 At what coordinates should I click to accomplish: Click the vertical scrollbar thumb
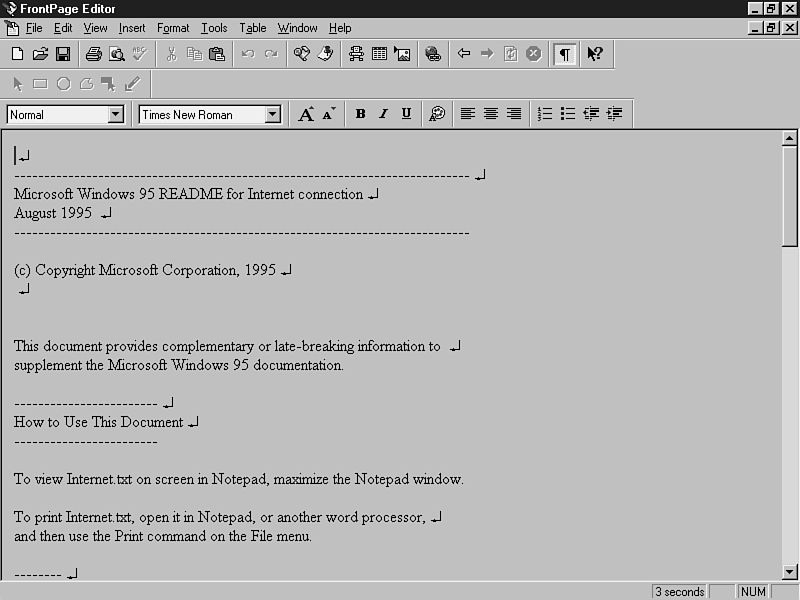[x=789, y=196]
